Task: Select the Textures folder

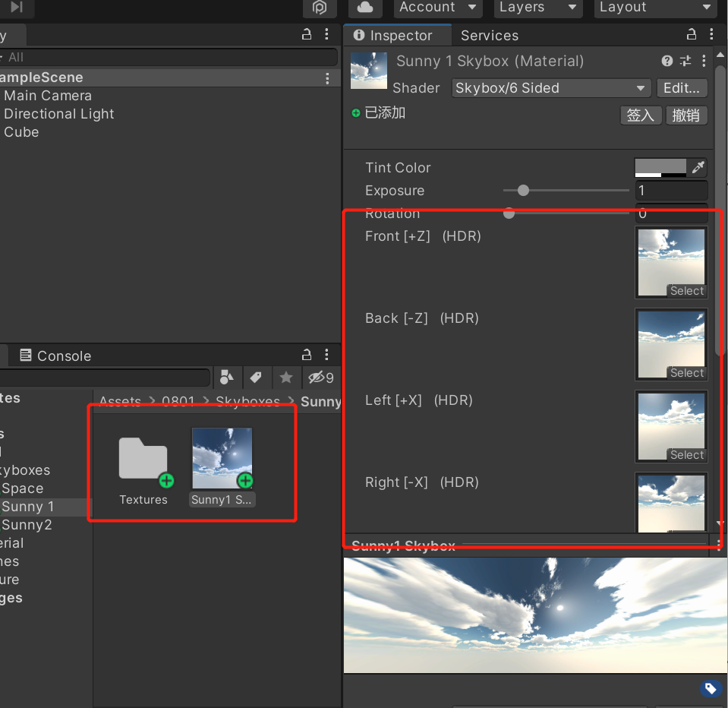Action: click(143, 470)
